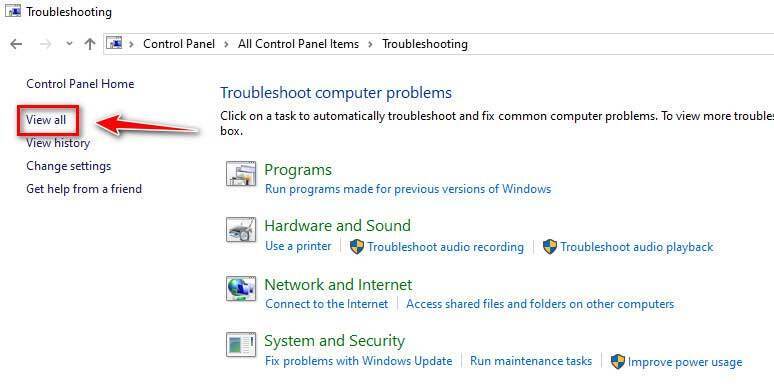Image resolution: width=774 pixels, height=391 pixels.
Task: Click the address bar Control Panel icon
Action: [115, 44]
